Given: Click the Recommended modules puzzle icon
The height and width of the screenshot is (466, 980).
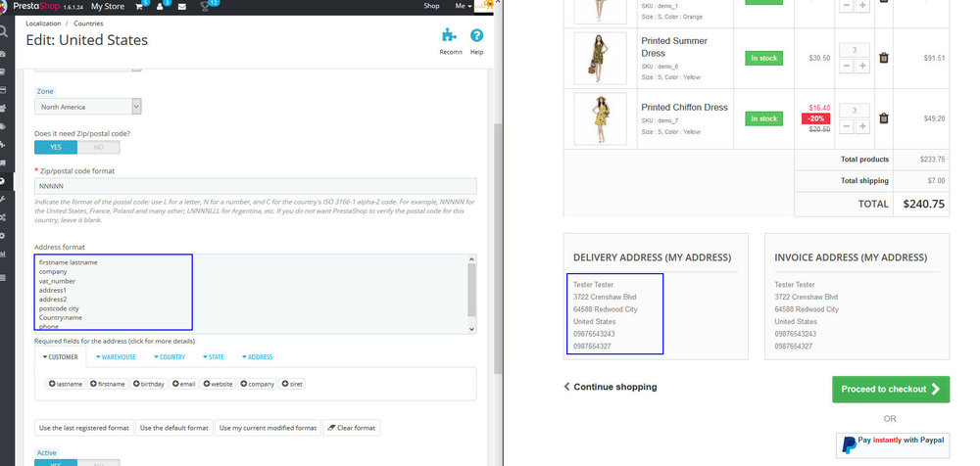Looking at the screenshot, I should [x=450, y=35].
